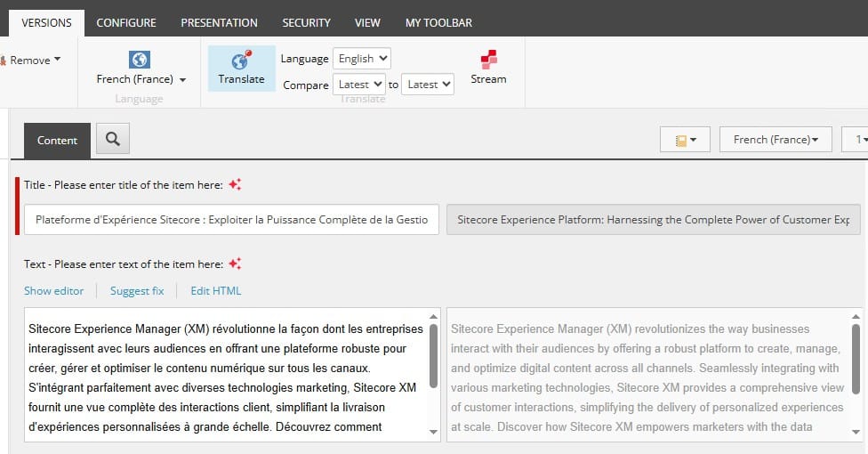Open the Remove dropdown menu
Viewport: 868px width, 454px height.
(34, 61)
